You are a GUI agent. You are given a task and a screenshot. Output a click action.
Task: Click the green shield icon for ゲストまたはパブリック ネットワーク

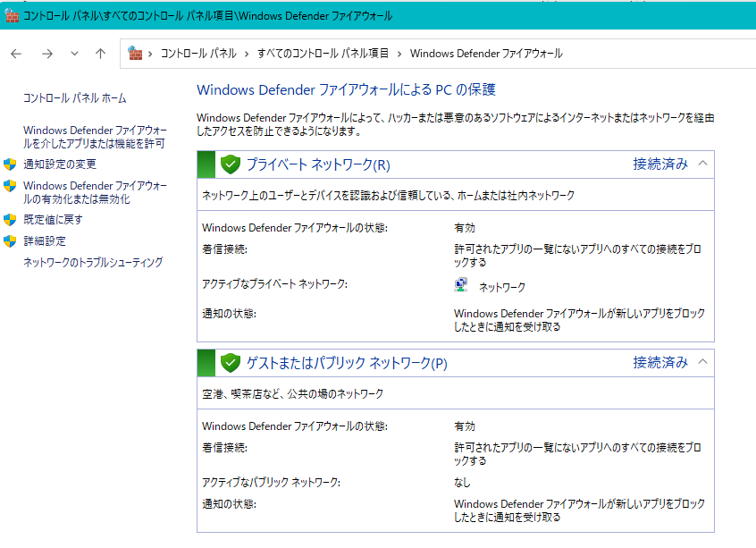coord(231,362)
